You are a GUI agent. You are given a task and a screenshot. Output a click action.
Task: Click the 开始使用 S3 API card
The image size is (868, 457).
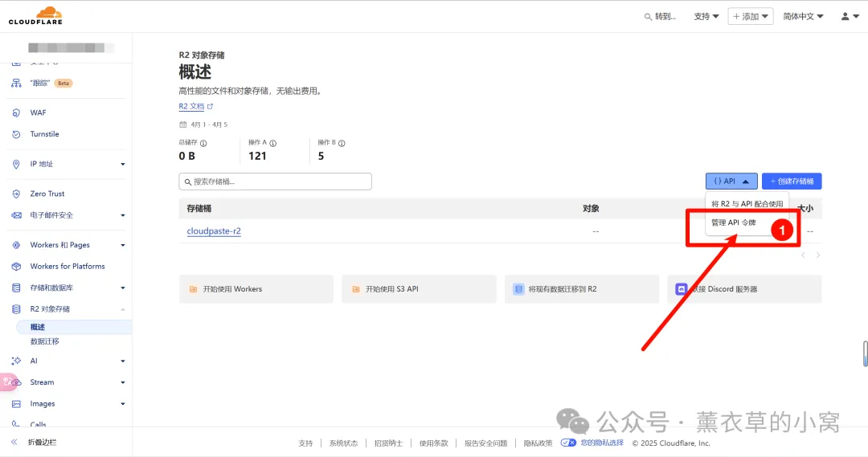coord(419,289)
